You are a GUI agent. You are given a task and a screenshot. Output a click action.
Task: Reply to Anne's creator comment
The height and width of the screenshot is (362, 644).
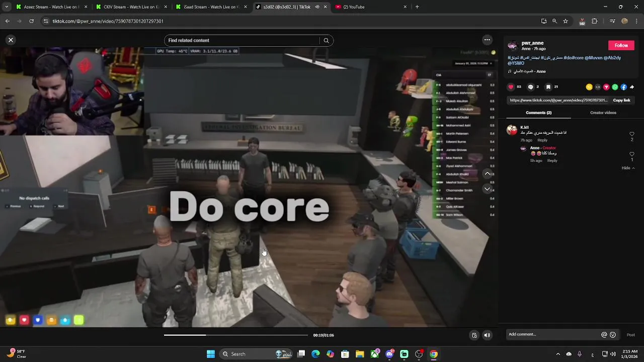(x=552, y=160)
